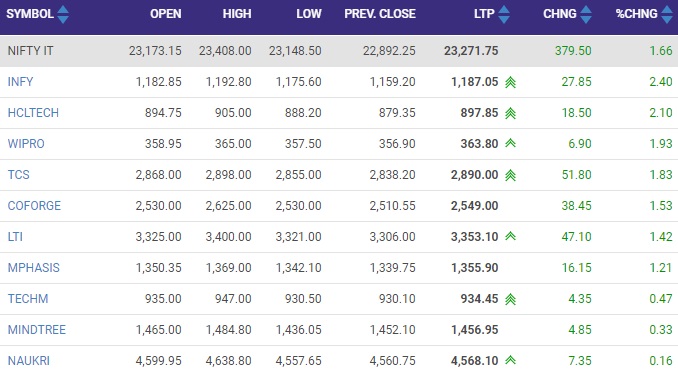Select the LTI symbol link
Screen dimensions: 678x375
tap(15, 237)
